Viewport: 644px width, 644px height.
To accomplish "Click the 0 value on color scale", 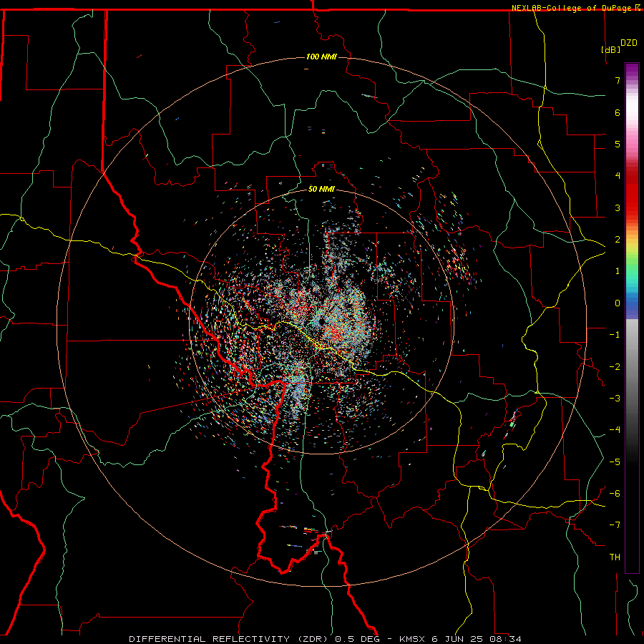I will [x=618, y=303].
